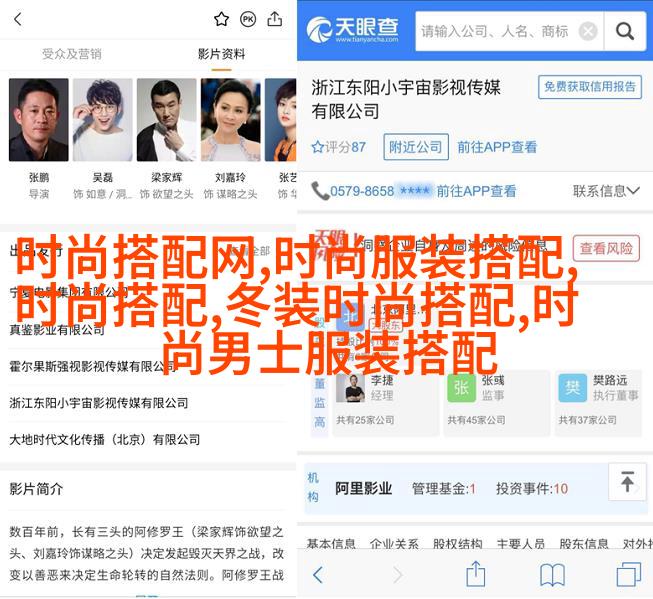
Task: Open director 张鹏's portrait thumbnail
Action: coord(39,120)
